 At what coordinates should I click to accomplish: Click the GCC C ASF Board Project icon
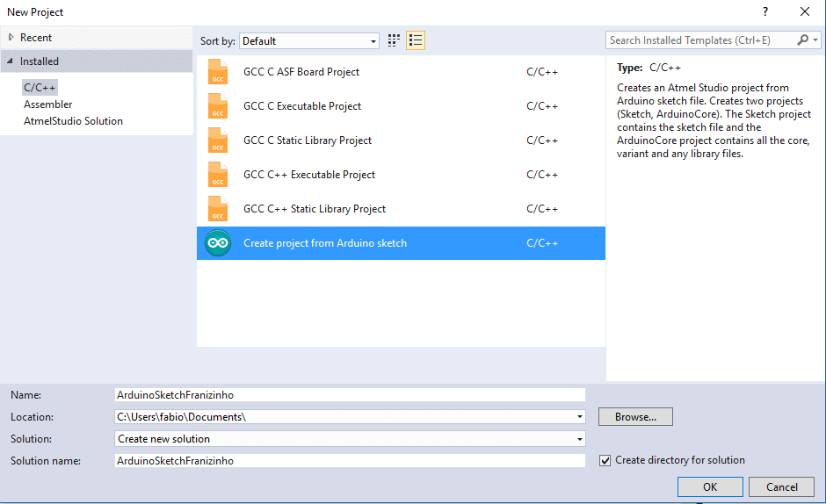[218, 72]
